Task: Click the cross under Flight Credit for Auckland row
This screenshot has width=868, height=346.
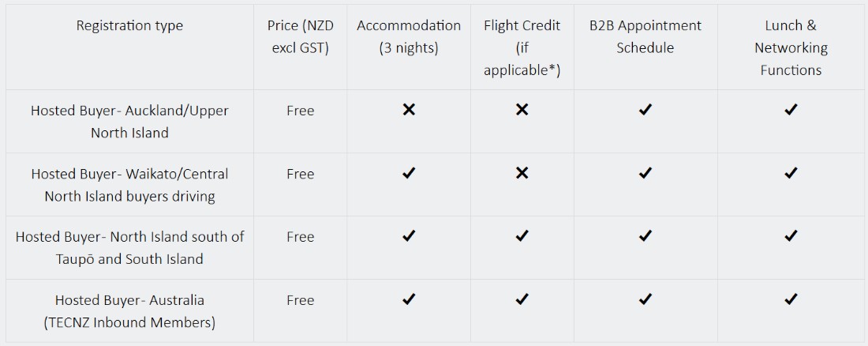Action: click(522, 110)
